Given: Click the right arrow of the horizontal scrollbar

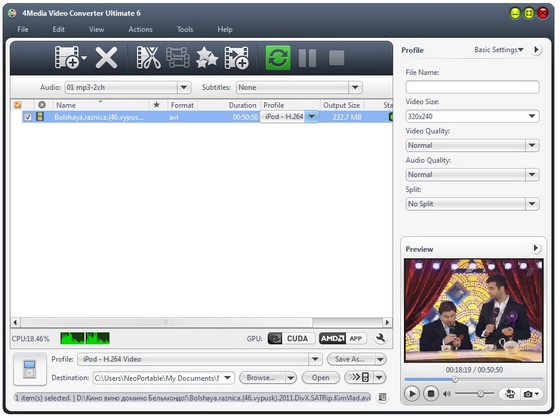Looking at the screenshot, I should (x=387, y=322).
